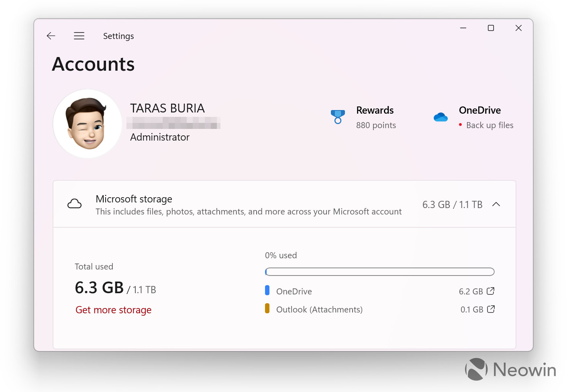
Task: Click the Total used label
Action: coord(94,267)
